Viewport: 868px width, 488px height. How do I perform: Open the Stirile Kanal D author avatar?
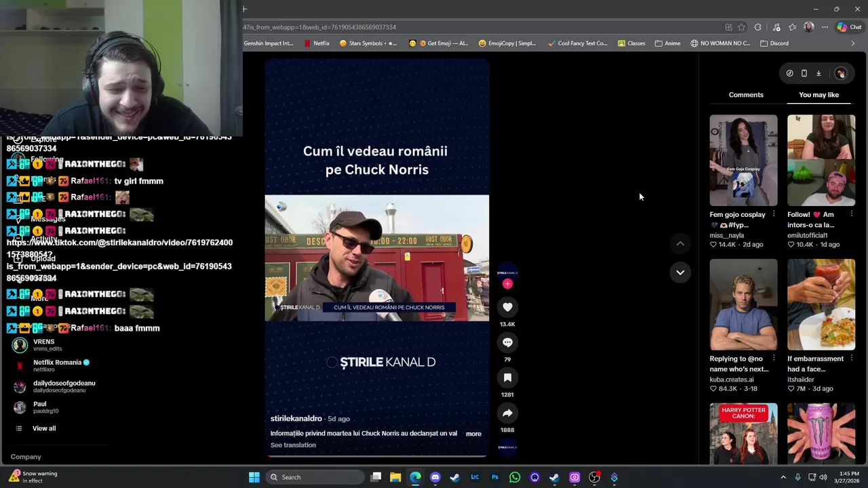click(x=507, y=272)
